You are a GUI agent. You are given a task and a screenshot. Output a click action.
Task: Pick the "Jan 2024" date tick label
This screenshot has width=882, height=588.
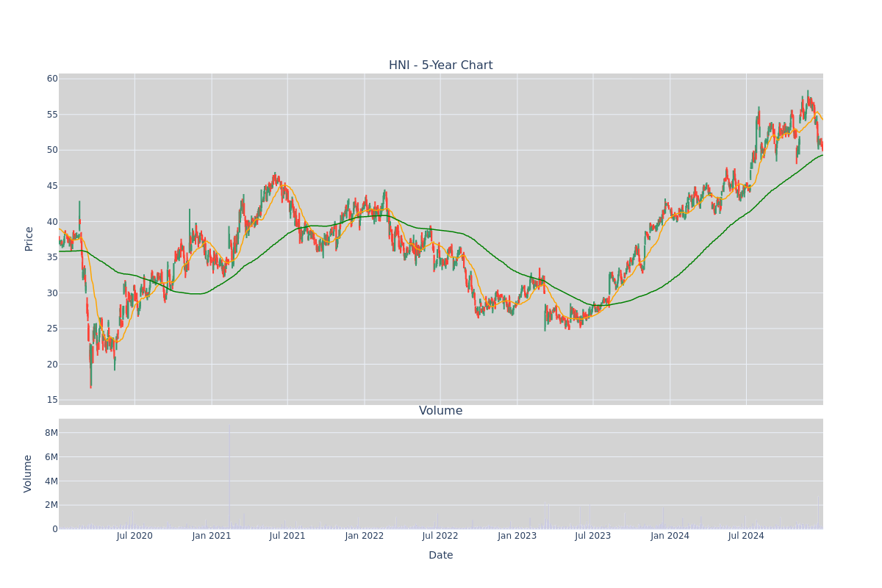click(670, 536)
